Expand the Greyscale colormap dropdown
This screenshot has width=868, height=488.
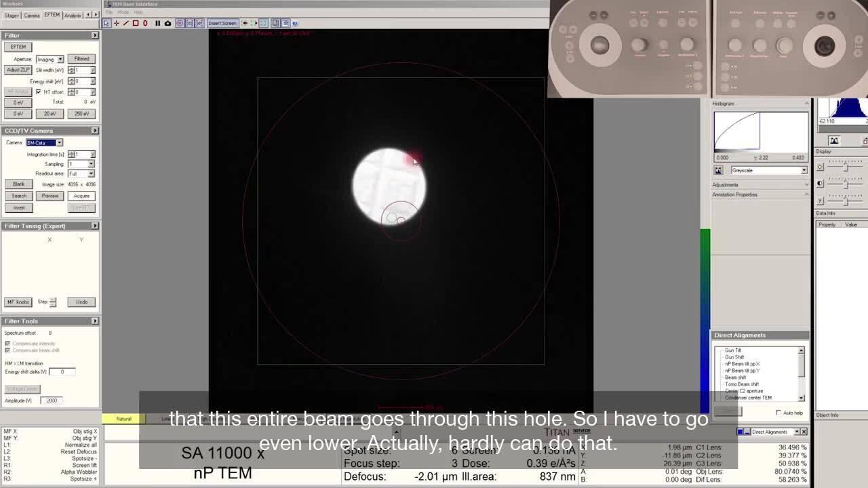tap(804, 170)
